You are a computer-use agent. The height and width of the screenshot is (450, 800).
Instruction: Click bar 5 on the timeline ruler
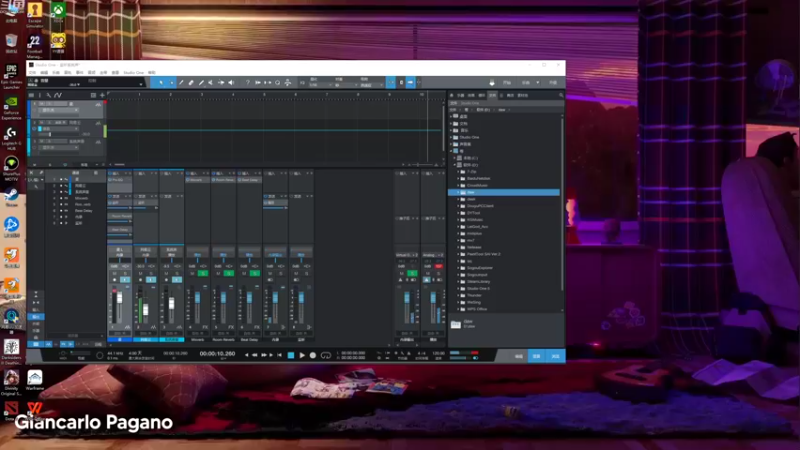click(x=264, y=95)
